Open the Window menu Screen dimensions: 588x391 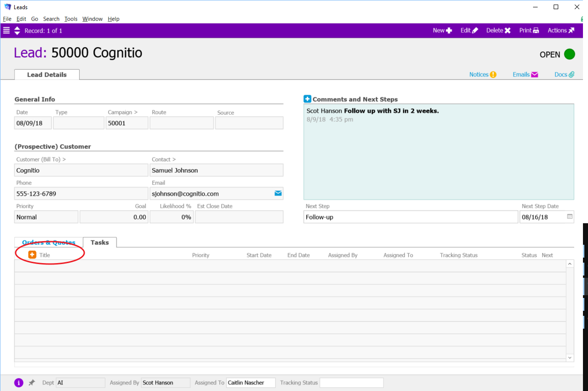(93, 19)
